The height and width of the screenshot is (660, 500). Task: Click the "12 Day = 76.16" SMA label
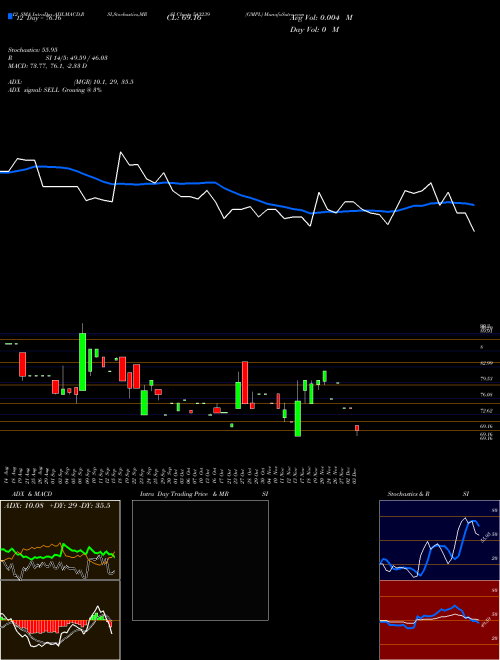click(x=39, y=18)
